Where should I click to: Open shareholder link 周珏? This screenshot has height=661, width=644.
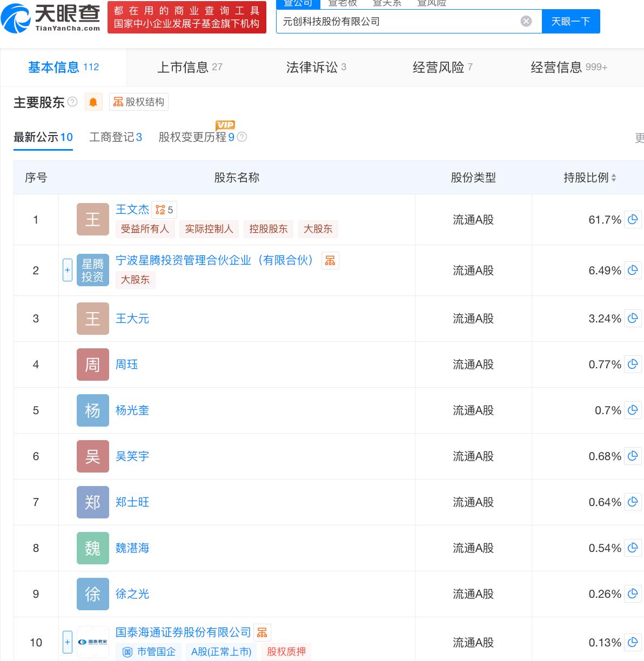[x=127, y=365]
